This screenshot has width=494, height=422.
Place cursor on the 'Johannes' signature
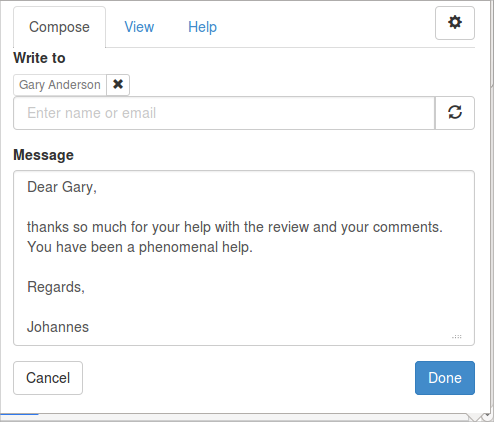pos(58,327)
